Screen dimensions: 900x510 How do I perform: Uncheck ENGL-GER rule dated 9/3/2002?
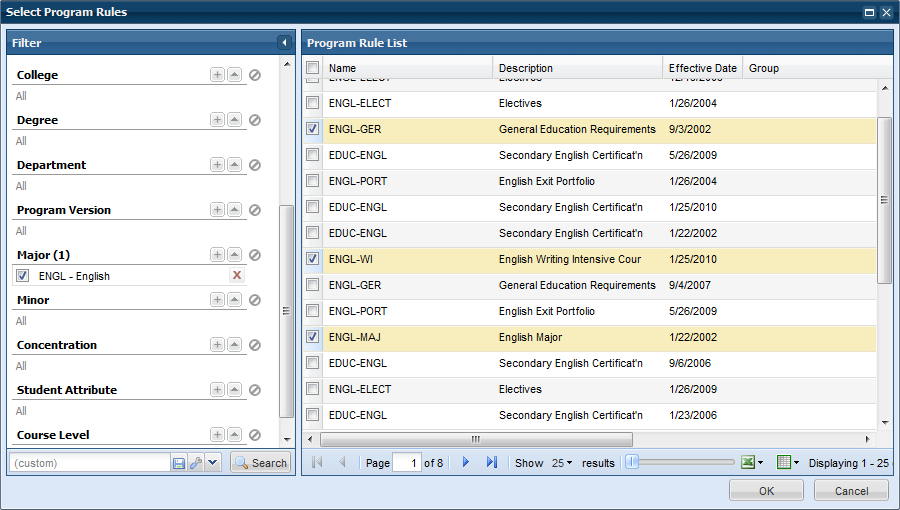312,129
